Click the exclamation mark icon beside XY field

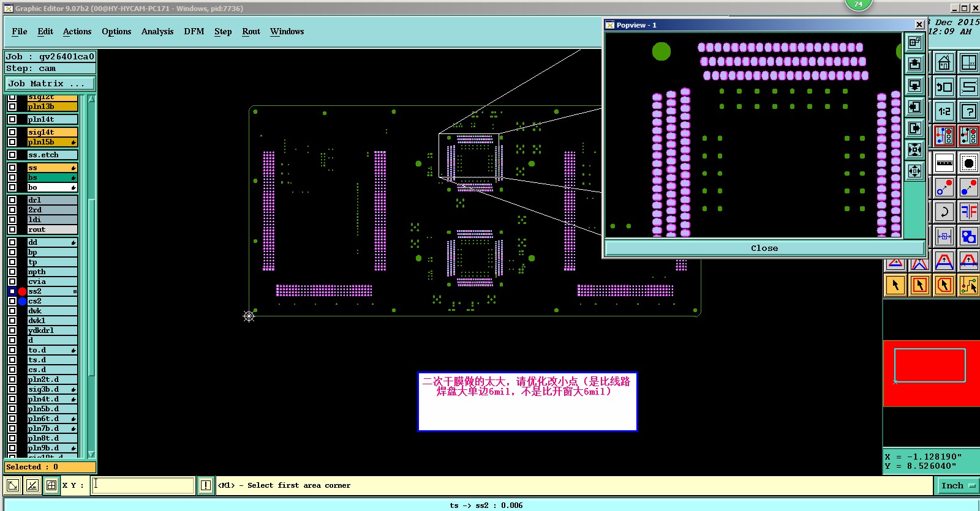[206, 485]
